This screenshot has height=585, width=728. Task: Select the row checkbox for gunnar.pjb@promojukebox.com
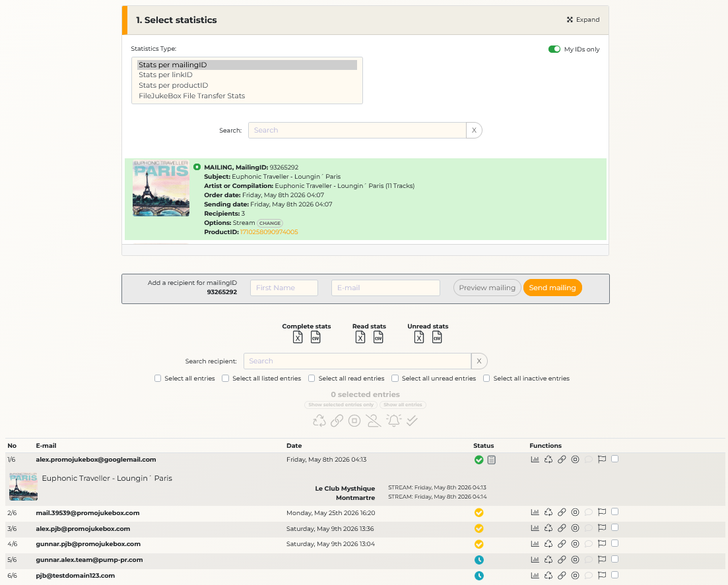(614, 543)
